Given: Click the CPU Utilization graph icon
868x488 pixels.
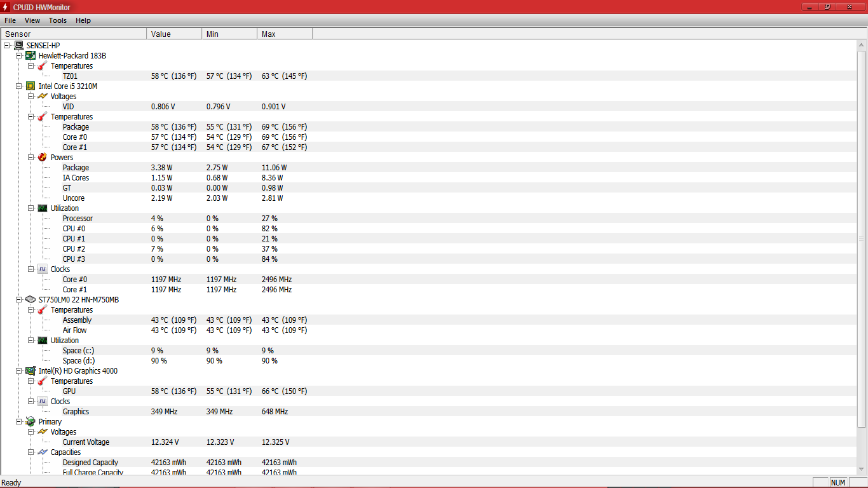Looking at the screenshot, I should [x=43, y=208].
